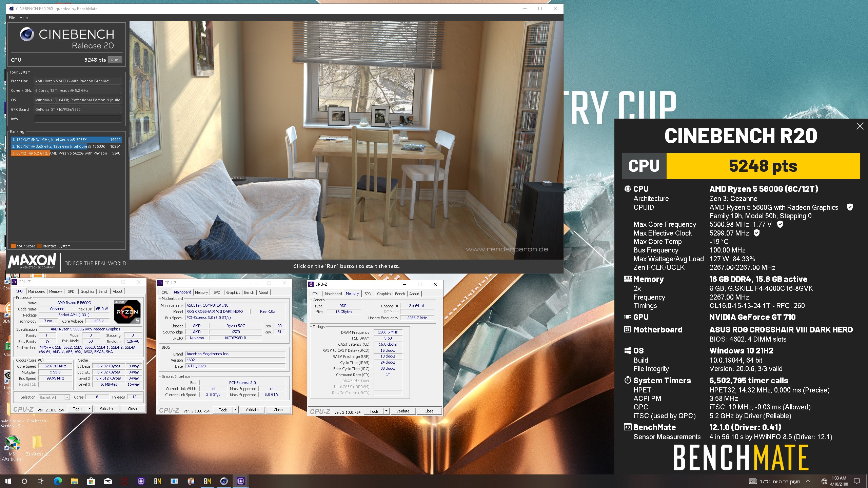
Task: Open Cortana search circle on taskbar
Action: click(24, 481)
